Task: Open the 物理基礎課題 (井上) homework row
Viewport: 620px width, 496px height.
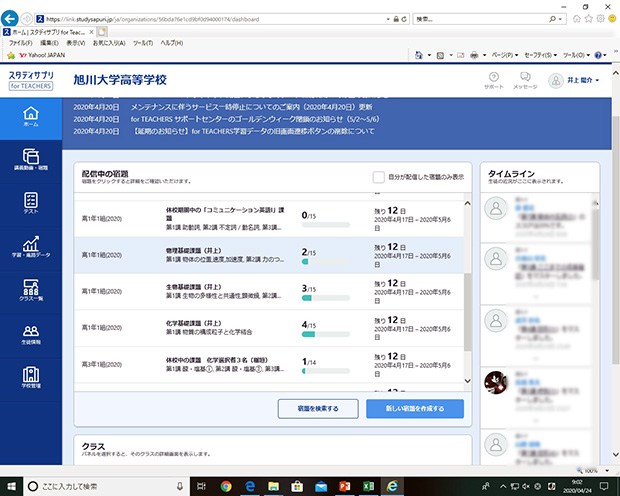Action: coord(269,255)
